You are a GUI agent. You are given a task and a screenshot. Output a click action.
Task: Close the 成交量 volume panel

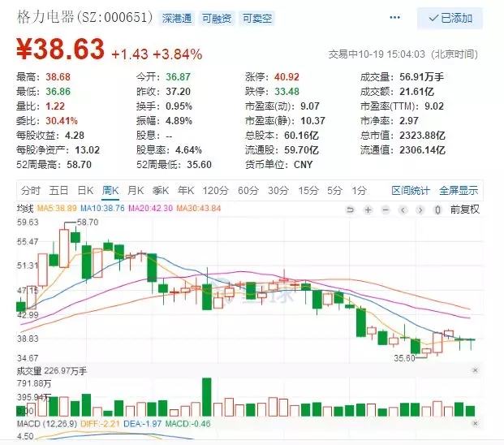click(x=475, y=370)
